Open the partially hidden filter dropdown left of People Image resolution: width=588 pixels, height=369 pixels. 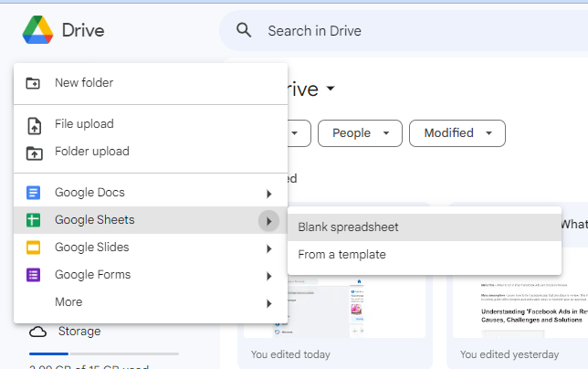[x=299, y=133]
